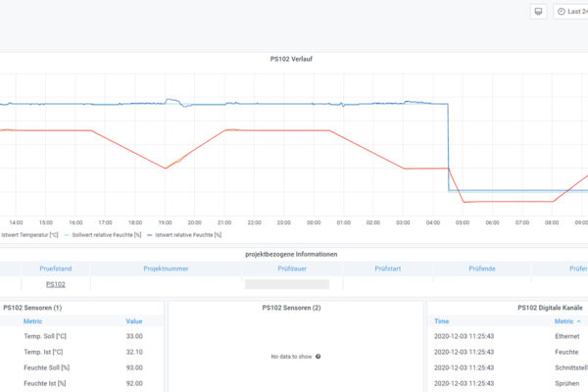The height and width of the screenshot is (392, 588).
Task: Sort by Prüfdauer column header
Action: 292,269
